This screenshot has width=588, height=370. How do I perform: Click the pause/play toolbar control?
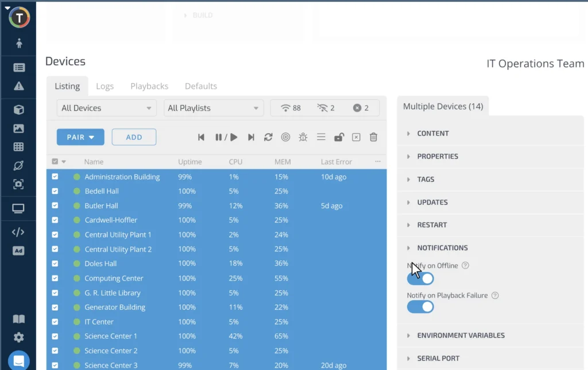(x=226, y=137)
